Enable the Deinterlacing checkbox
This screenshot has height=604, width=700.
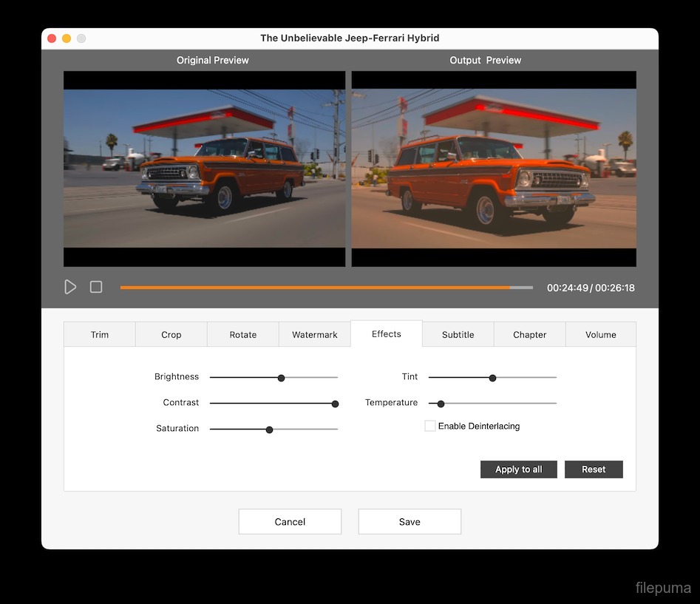pos(430,426)
